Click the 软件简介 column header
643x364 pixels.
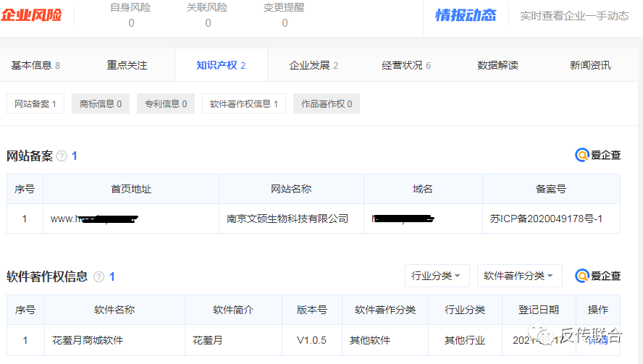click(233, 310)
